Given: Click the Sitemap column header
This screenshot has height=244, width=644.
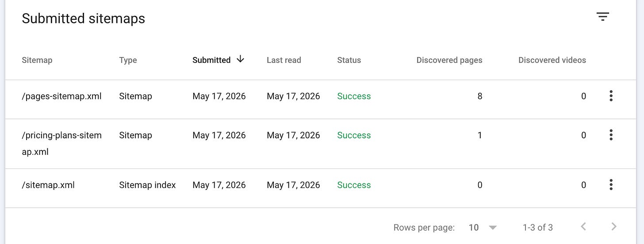Looking at the screenshot, I should click(37, 60).
